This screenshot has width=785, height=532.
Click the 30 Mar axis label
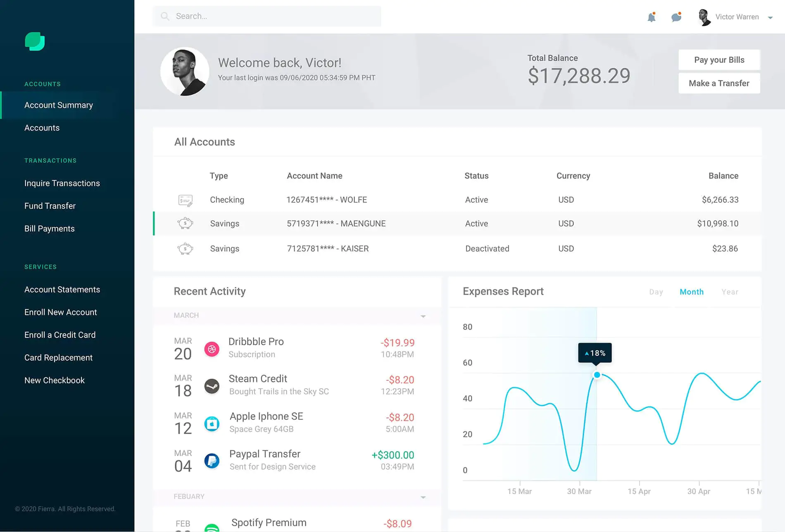pyautogui.click(x=579, y=492)
